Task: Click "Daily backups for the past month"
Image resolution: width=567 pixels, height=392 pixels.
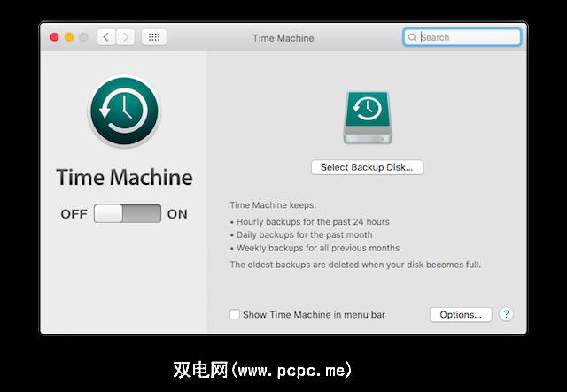Action: pyautogui.click(x=304, y=234)
